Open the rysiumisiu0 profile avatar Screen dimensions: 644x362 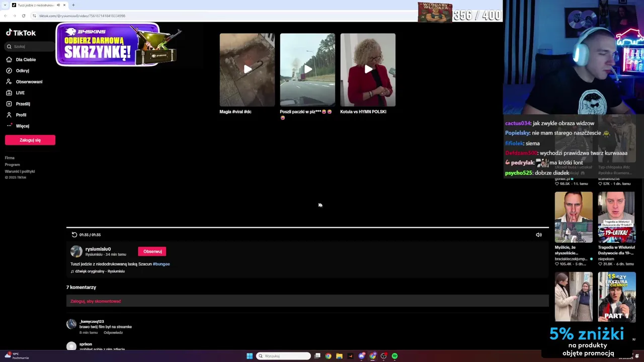click(76, 251)
